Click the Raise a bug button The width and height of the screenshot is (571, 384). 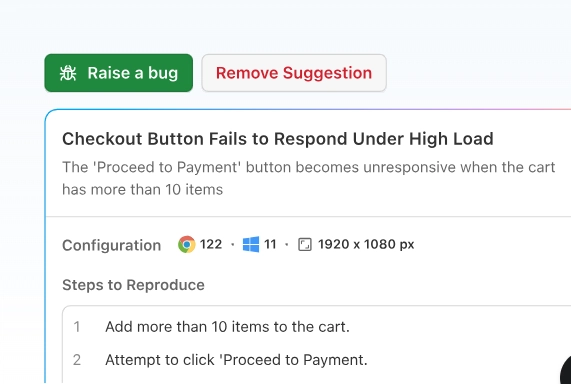[x=119, y=73]
